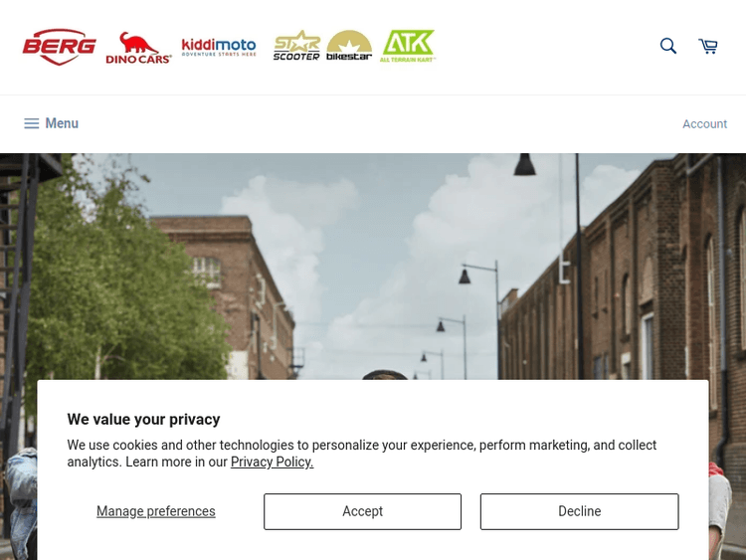Open the Menu label in navigation
This screenshot has height=560, width=746.
click(x=62, y=123)
